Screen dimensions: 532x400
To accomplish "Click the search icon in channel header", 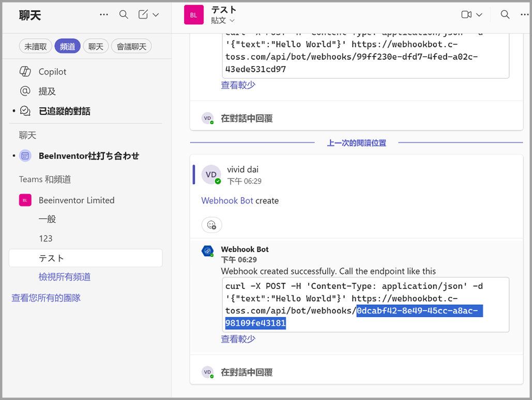I will click(505, 14).
